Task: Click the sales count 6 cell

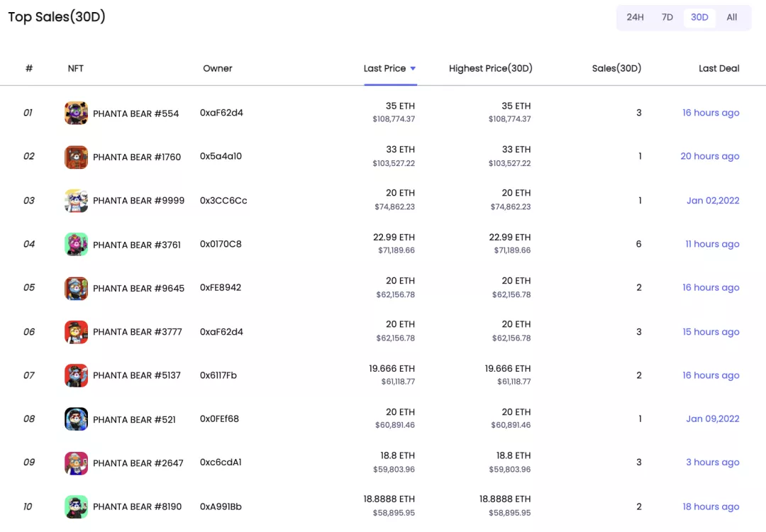Action: 638,244
